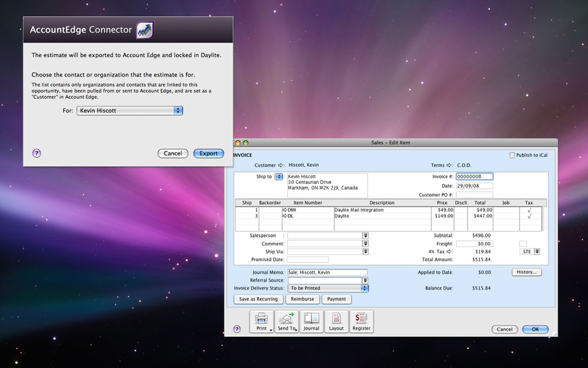Click the Item Number column header
This screenshot has height=368, width=588.
click(x=308, y=203)
